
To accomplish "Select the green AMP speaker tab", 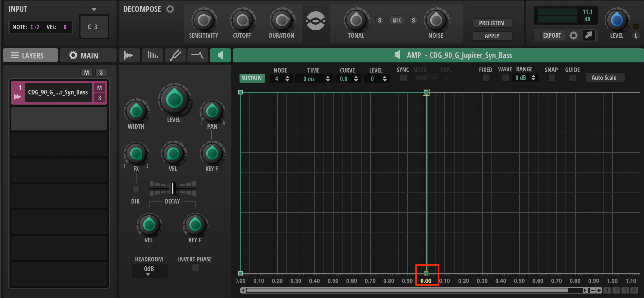I will [220, 55].
